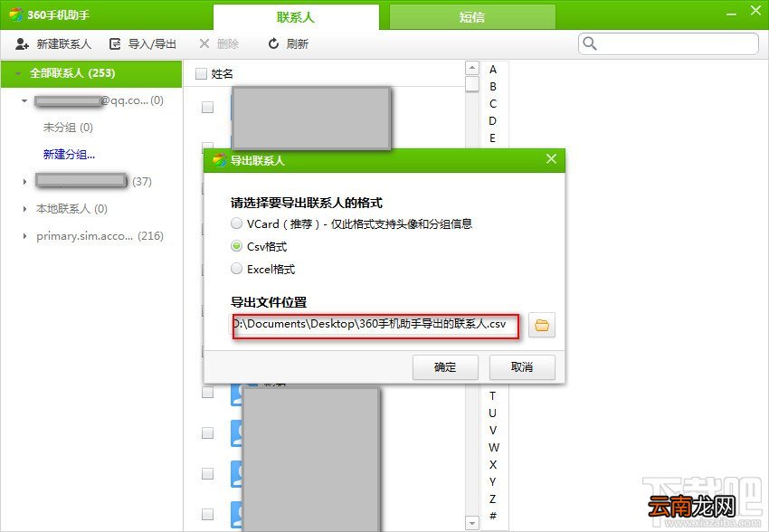Jump to letter B in index
The height and width of the screenshot is (532, 769).
click(x=493, y=86)
